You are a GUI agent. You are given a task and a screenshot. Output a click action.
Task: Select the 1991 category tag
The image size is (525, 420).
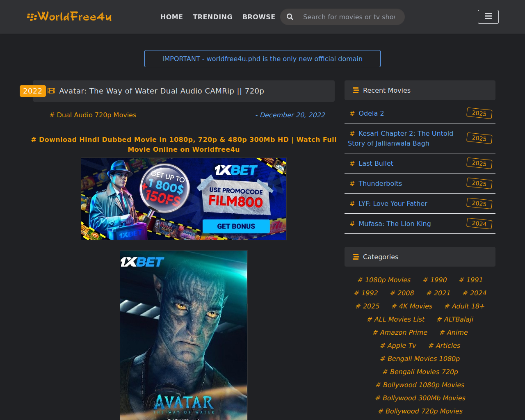pos(471,280)
